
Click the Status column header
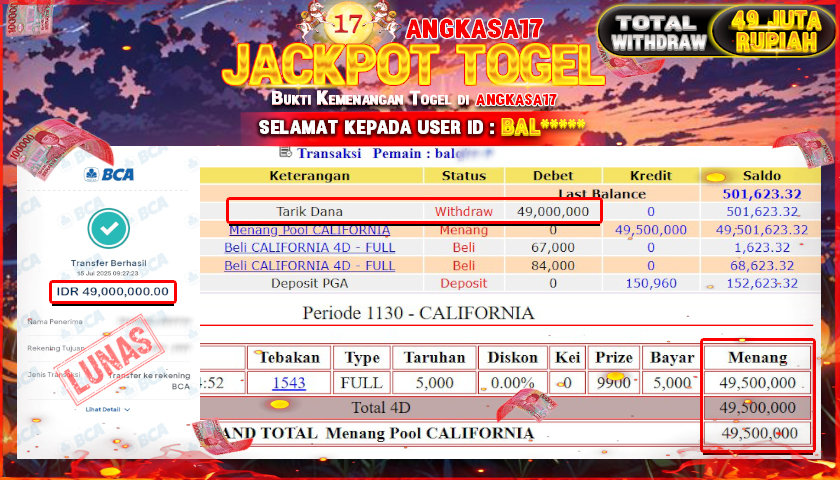tap(464, 176)
